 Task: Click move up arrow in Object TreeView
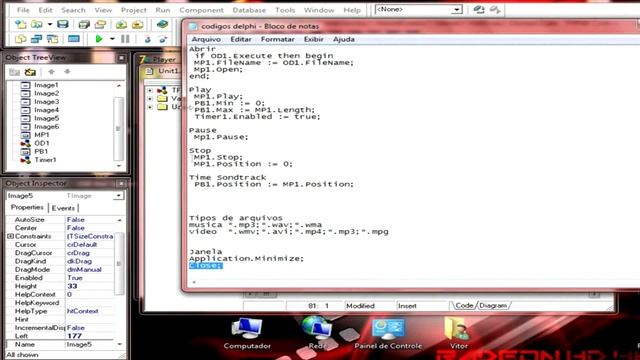[x=51, y=72]
